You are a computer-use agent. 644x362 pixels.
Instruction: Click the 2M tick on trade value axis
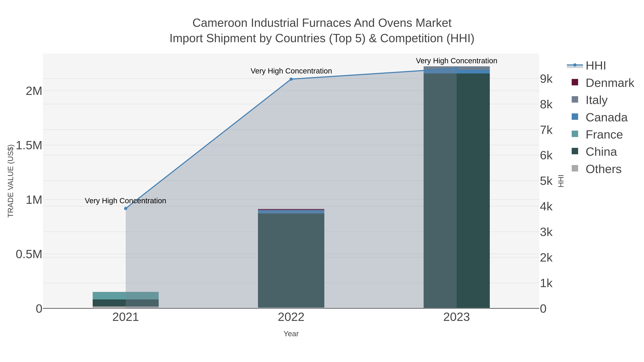pos(34,91)
